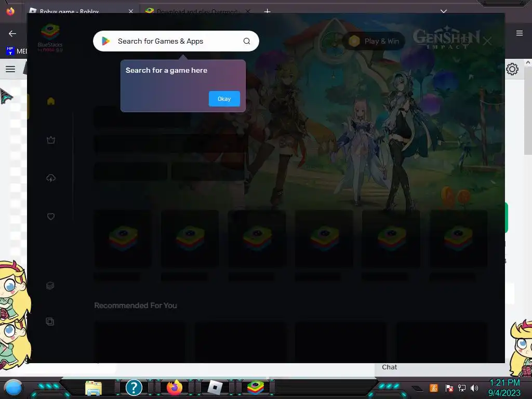Open the BlueStacks home sidebar icon
This screenshot has width=532, height=399.
tap(51, 101)
